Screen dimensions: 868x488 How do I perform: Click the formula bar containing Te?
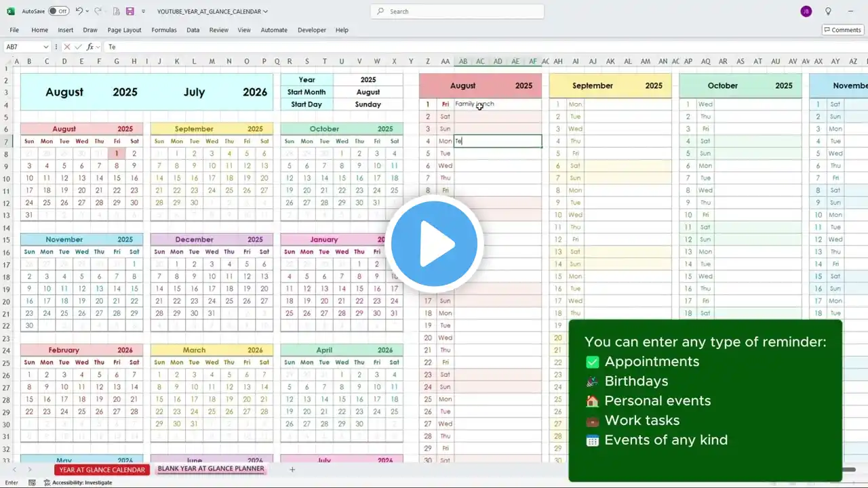485,47
